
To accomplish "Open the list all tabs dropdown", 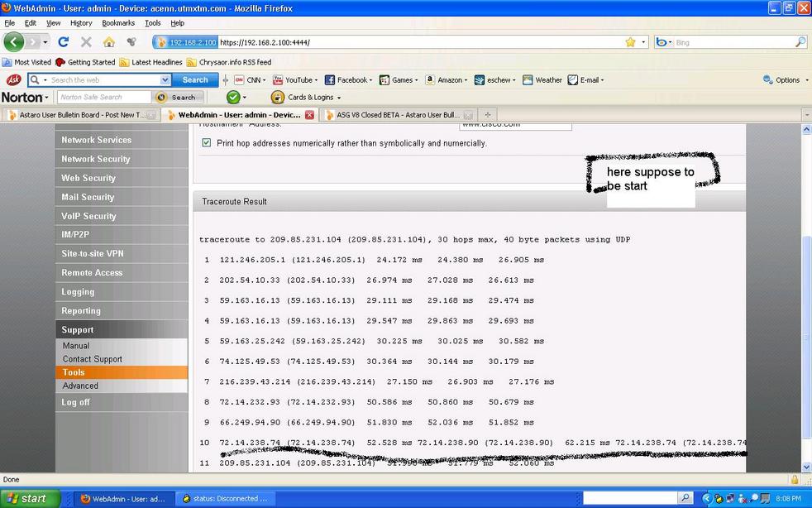I will pos(806,114).
